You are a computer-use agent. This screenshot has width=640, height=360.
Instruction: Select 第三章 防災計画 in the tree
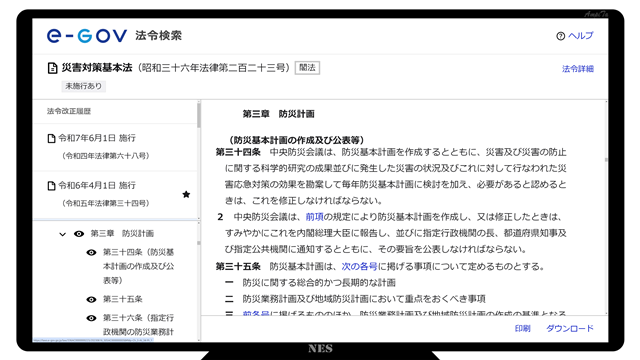pyautogui.click(x=122, y=234)
